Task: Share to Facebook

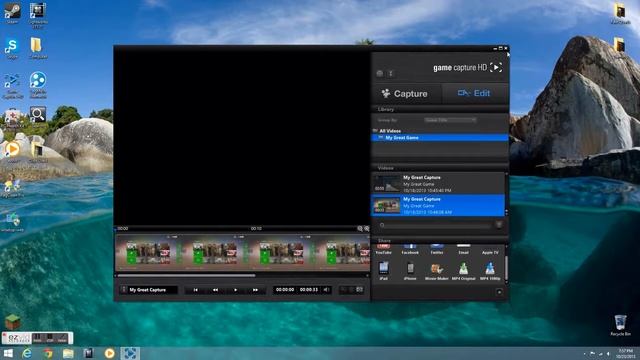Action: 410,249
